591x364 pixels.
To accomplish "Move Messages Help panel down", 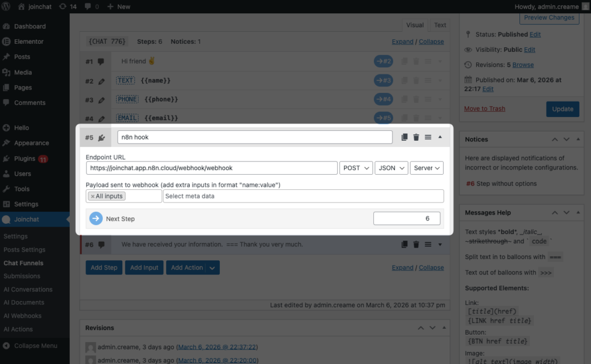I will (566, 213).
